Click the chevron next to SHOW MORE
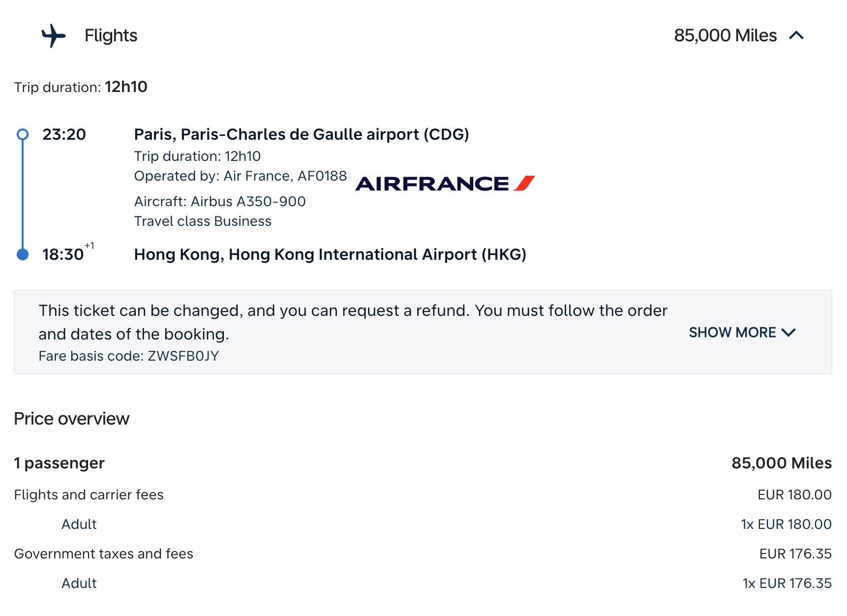This screenshot has height=616, width=847. pos(788,333)
